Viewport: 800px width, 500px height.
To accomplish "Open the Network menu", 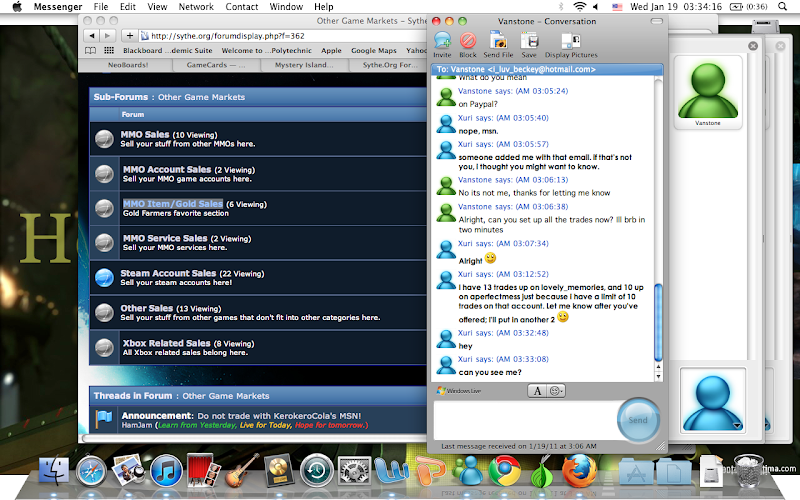I will (196, 7).
